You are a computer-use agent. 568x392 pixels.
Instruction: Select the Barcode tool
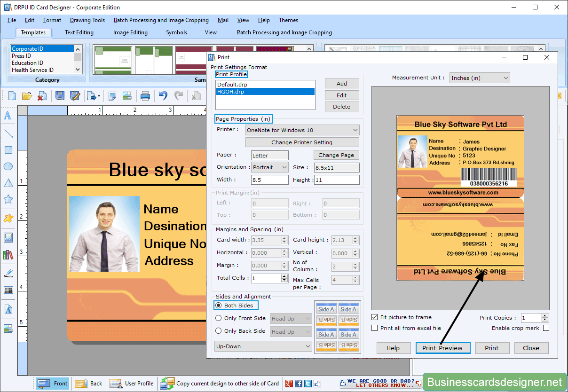pos(8,290)
